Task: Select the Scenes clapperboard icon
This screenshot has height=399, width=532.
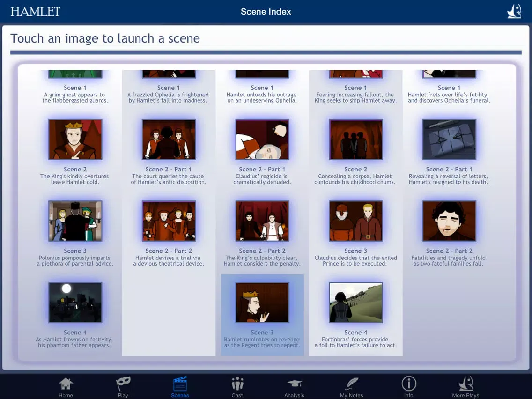Action: pyautogui.click(x=180, y=384)
